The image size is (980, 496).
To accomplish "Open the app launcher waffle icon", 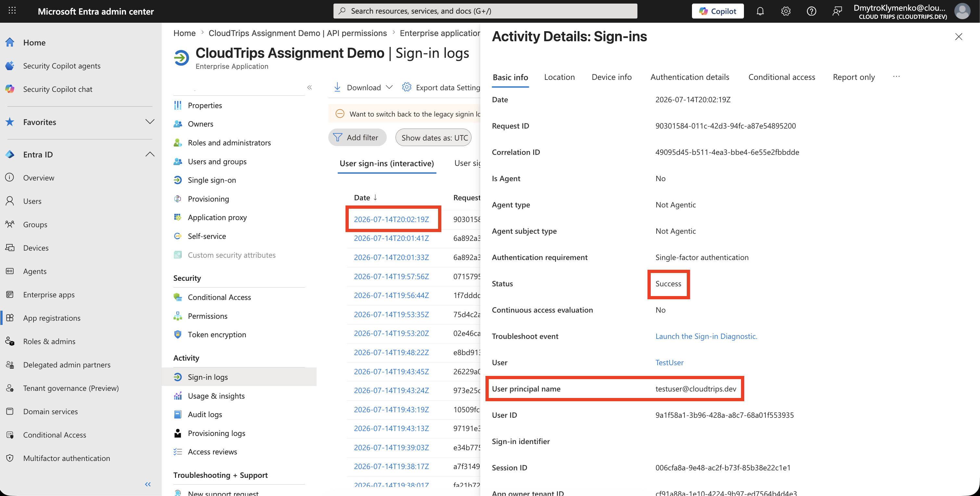I will click(12, 11).
